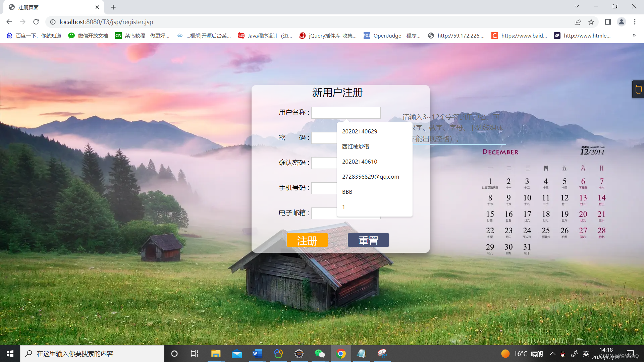This screenshot has width=644, height=362.
Task: Click the 重置 reset button
Action: tap(368, 240)
